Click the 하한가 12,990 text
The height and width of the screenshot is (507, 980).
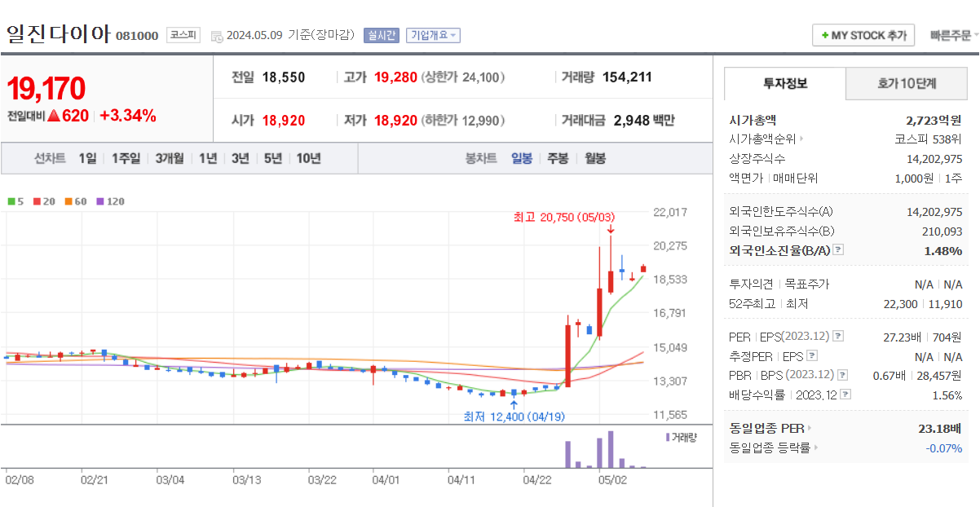click(x=462, y=121)
